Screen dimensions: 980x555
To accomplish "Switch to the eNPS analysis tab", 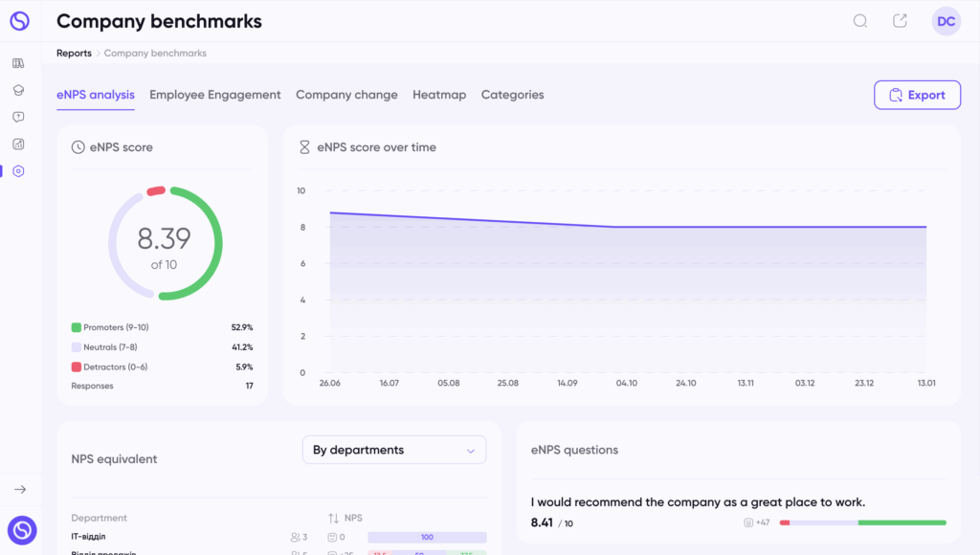I will coord(96,95).
